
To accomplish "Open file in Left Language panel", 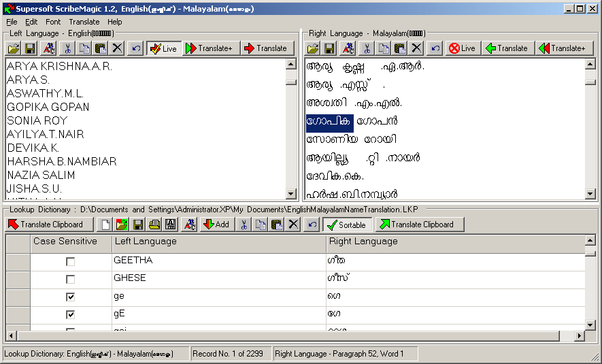I will [14, 48].
